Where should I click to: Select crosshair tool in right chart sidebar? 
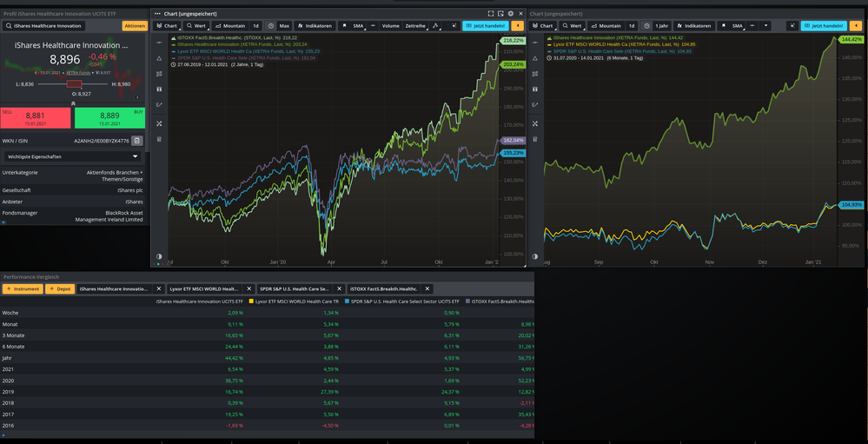click(x=534, y=43)
